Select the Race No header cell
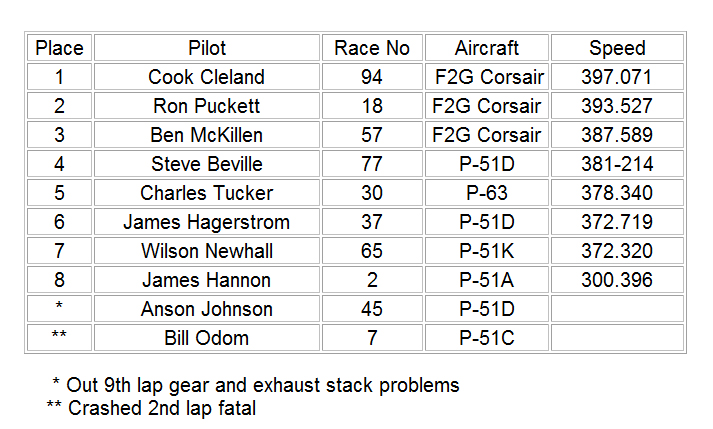 coord(372,48)
